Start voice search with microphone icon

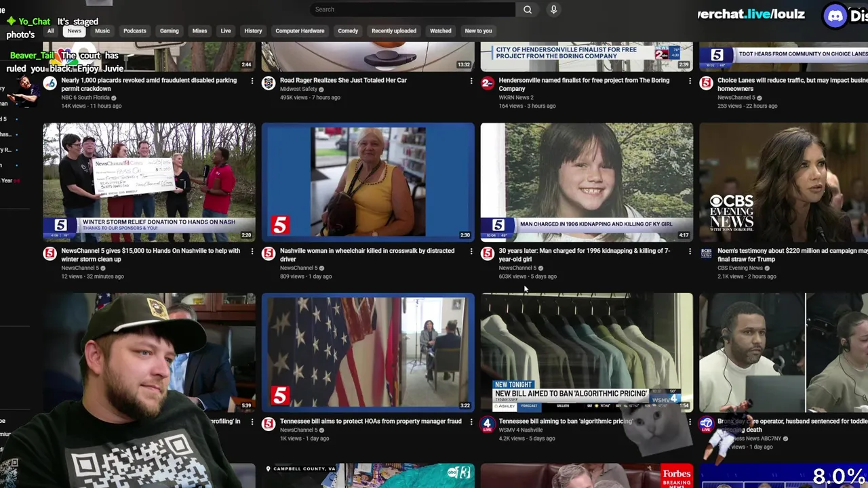click(x=553, y=9)
